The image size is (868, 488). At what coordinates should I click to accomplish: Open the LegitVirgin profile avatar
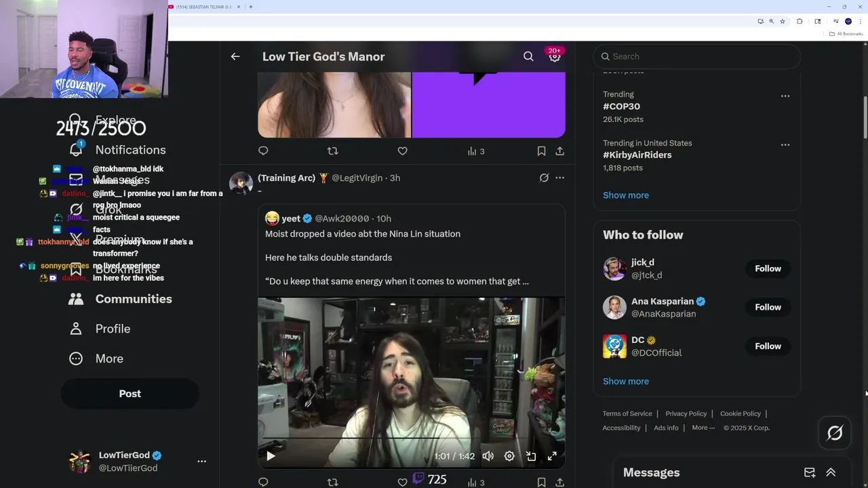pyautogui.click(x=241, y=183)
